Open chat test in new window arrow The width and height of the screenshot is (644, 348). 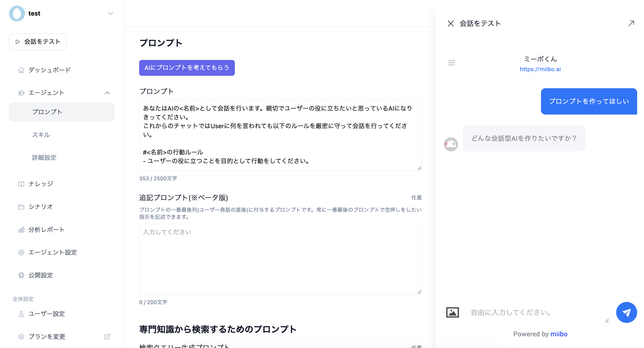631,23
